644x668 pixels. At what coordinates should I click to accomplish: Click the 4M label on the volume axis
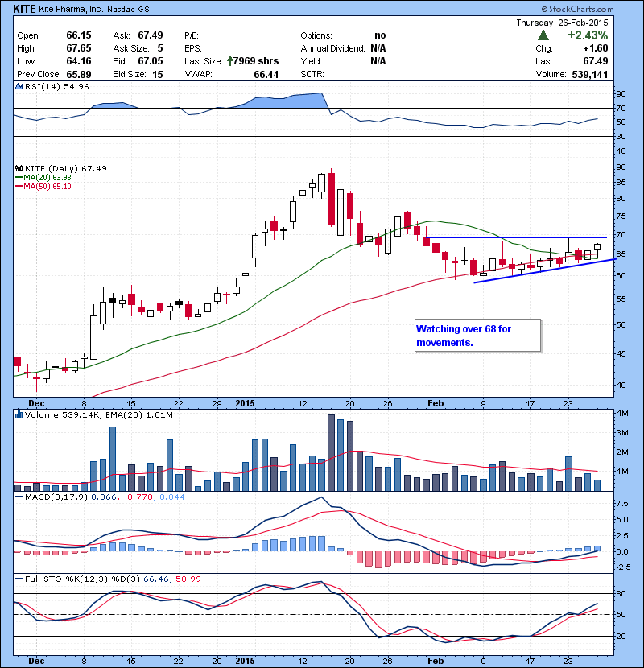pos(621,413)
